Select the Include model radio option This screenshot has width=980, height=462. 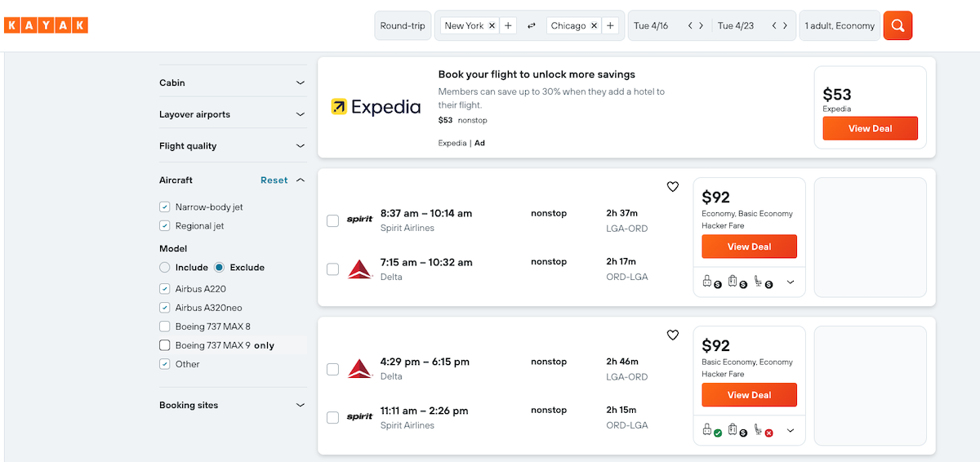pyautogui.click(x=165, y=268)
